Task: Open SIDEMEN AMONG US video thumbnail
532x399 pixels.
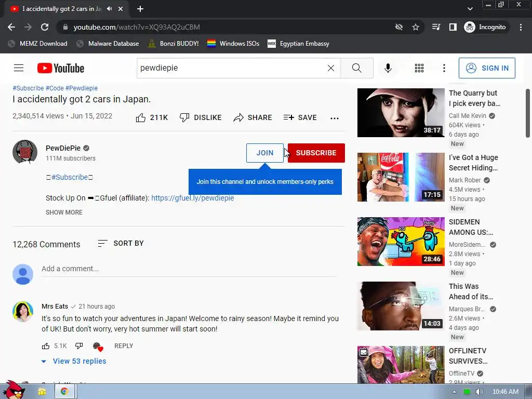Action: 401,242
